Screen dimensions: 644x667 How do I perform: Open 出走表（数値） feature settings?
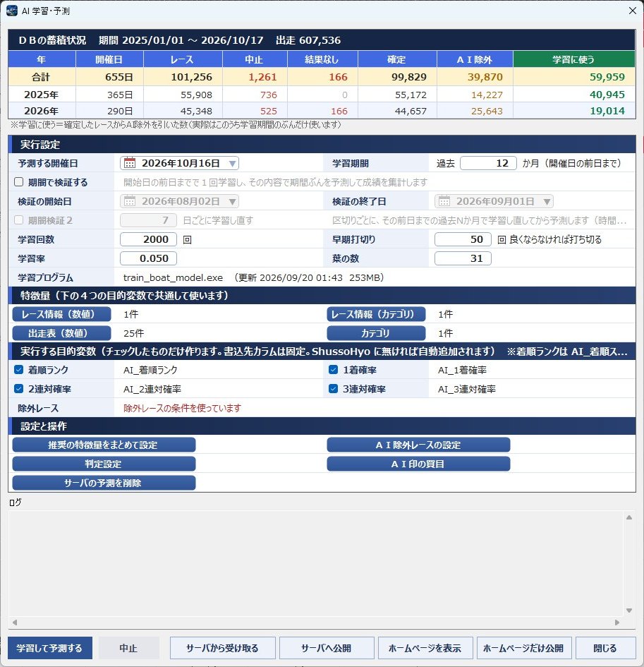61,333
